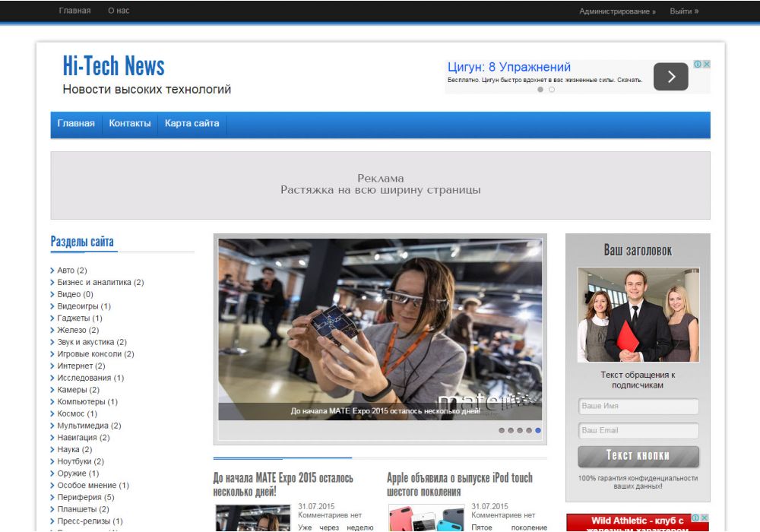
Task: Open the Железо category
Action: (x=78, y=330)
